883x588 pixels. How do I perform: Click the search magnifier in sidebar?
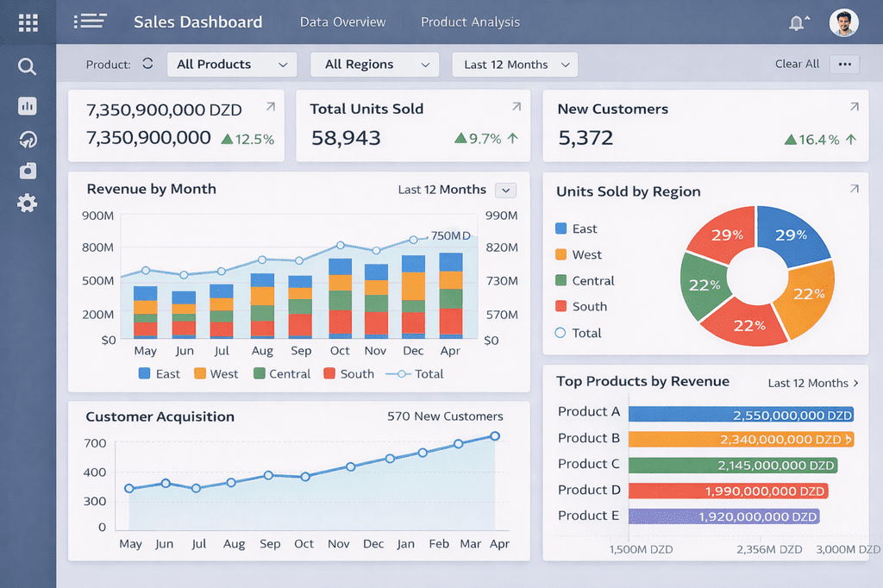[x=28, y=66]
